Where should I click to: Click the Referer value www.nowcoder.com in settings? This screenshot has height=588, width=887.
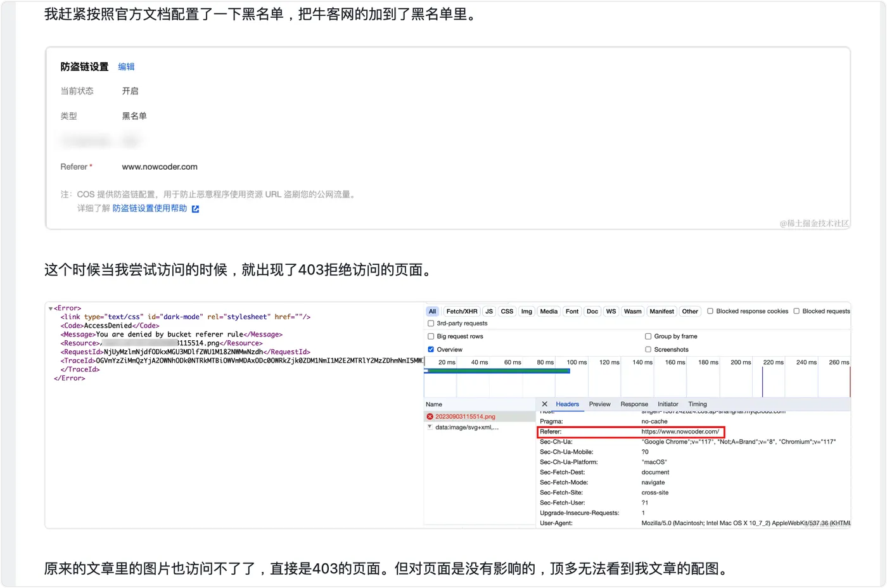tap(160, 167)
